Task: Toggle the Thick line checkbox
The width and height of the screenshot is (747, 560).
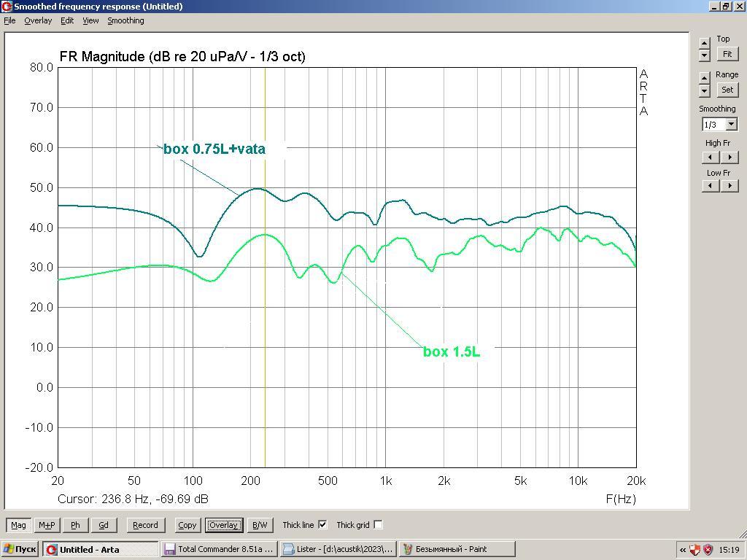Action: click(x=322, y=524)
